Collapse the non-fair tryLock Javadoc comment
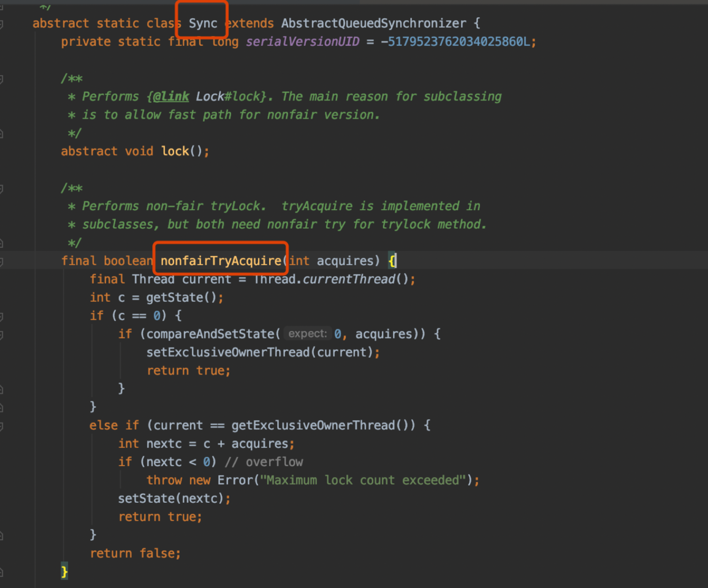The image size is (708, 588). pyautogui.click(x=2, y=188)
